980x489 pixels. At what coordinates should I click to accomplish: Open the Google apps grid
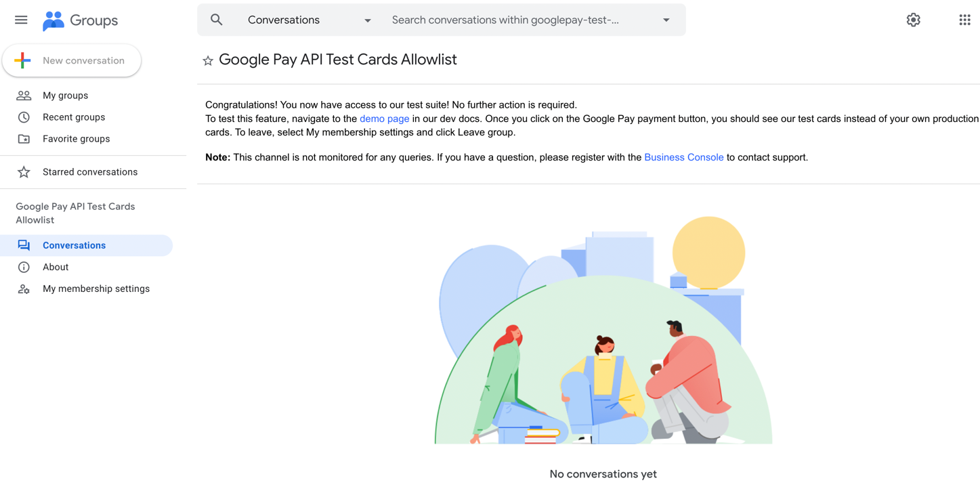point(964,20)
